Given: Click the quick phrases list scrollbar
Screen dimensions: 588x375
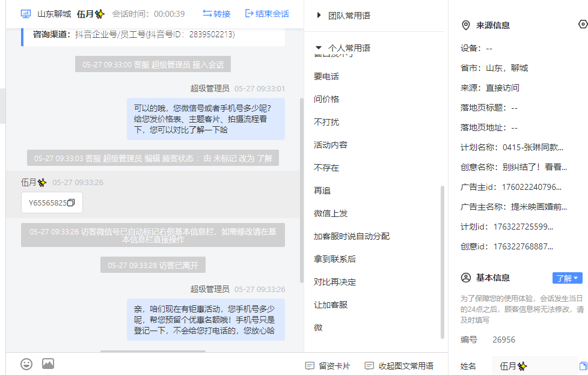Looking at the screenshot, I should [442, 263].
